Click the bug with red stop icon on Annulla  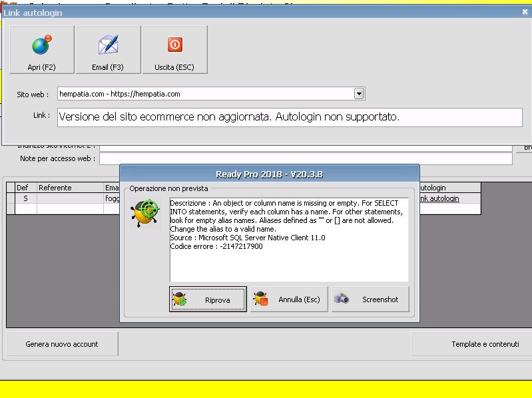(261, 299)
